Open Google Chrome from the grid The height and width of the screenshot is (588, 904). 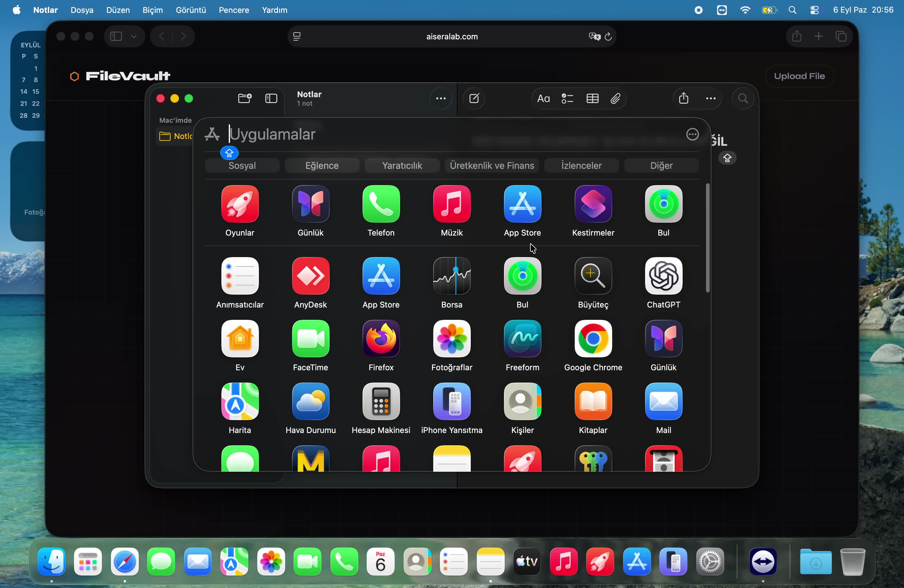(x=593, y=339)
